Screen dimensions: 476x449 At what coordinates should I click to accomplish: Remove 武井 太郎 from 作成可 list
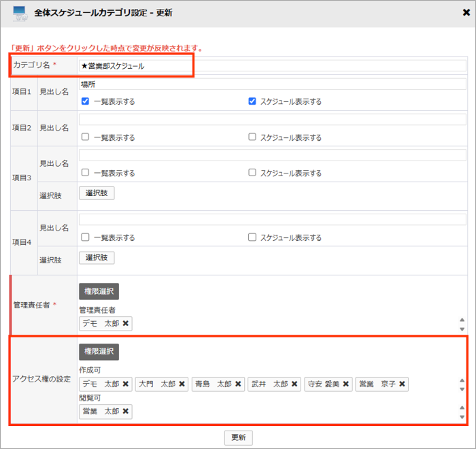(x=294, y=384)
